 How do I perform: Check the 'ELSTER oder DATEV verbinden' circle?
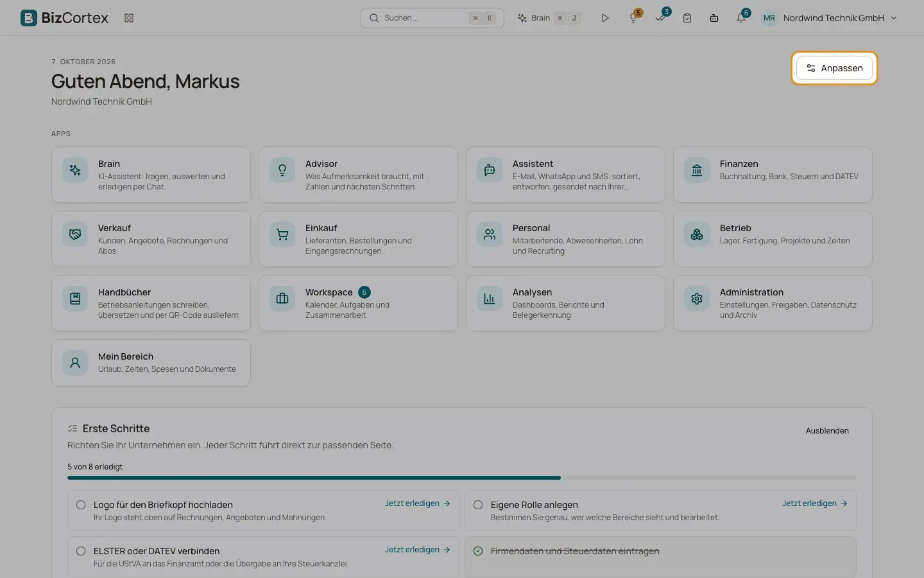81,551
